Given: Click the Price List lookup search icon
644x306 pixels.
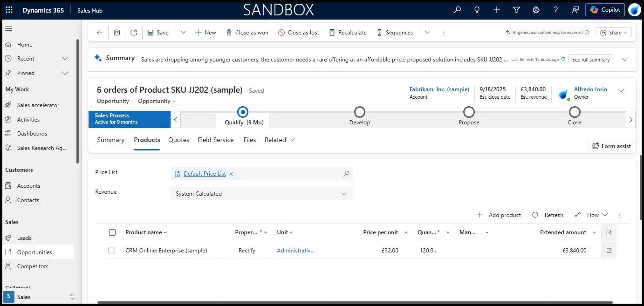Looking at the screenshot, I should coord(346,174).
